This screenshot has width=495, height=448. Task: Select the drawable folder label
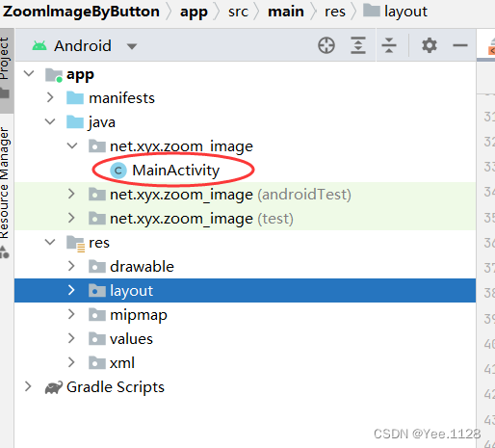click(142, 267)
